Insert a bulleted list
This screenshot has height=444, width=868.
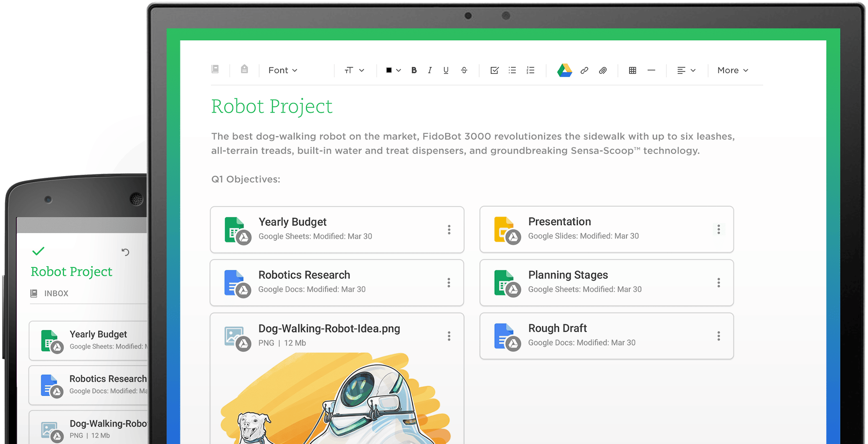coord(512,70)
